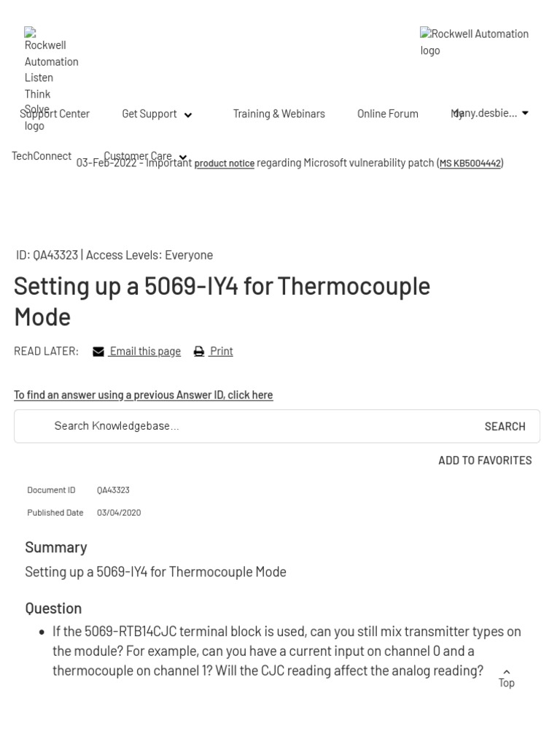
Task: Click the Top arrow to scroll up
Action: (x=507, y=678)
